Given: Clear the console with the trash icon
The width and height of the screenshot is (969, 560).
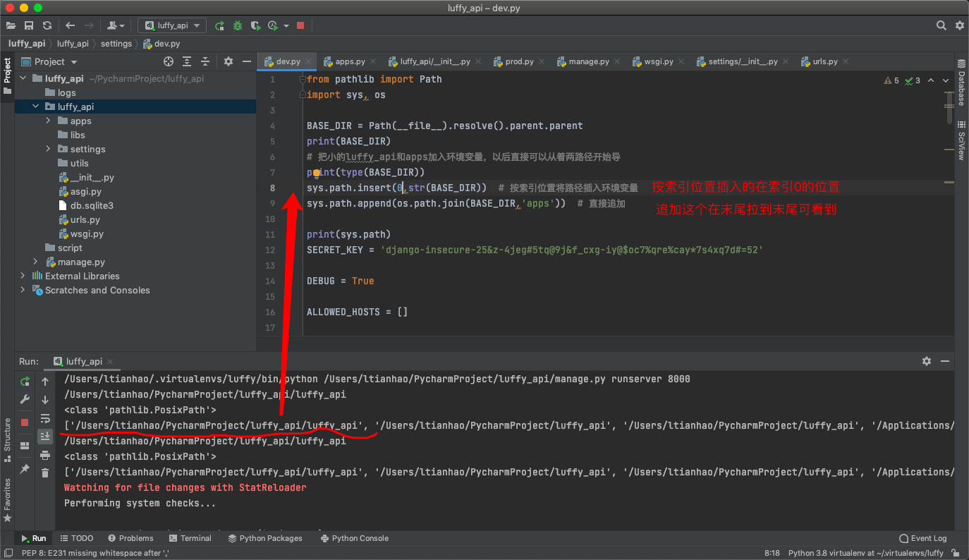Looking at the screenshot, I should 45,473.
